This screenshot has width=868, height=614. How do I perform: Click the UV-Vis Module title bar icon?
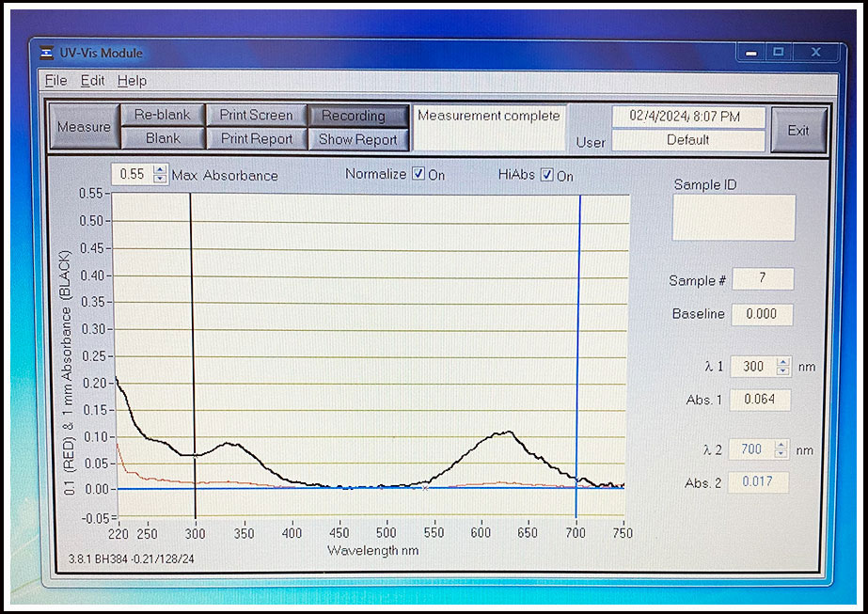coord(48,53)
